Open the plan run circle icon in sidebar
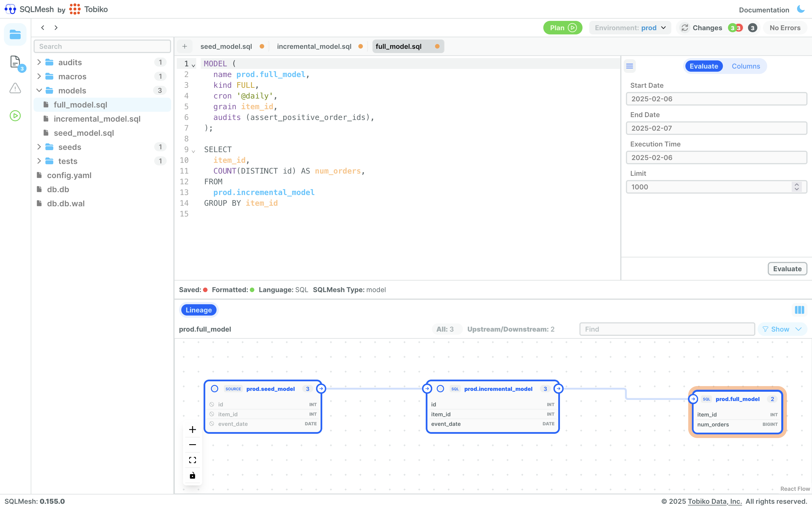Screen dimensions: 812x508 click(x=15, y=116)
